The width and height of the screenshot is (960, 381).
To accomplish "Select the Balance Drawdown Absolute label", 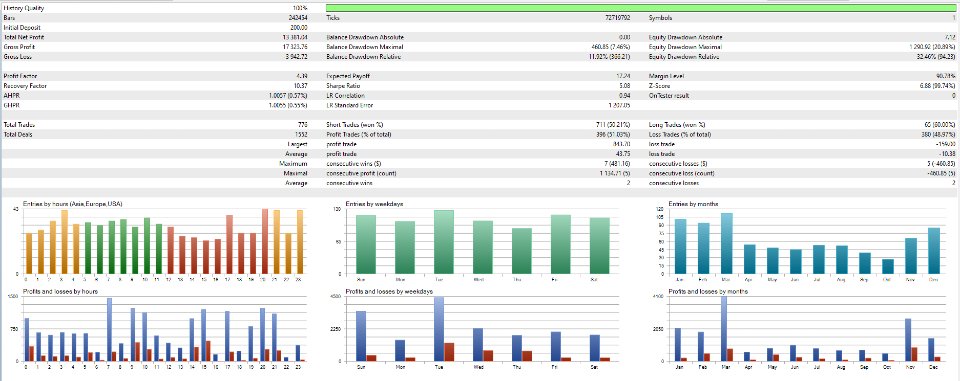I will point(366,37).
